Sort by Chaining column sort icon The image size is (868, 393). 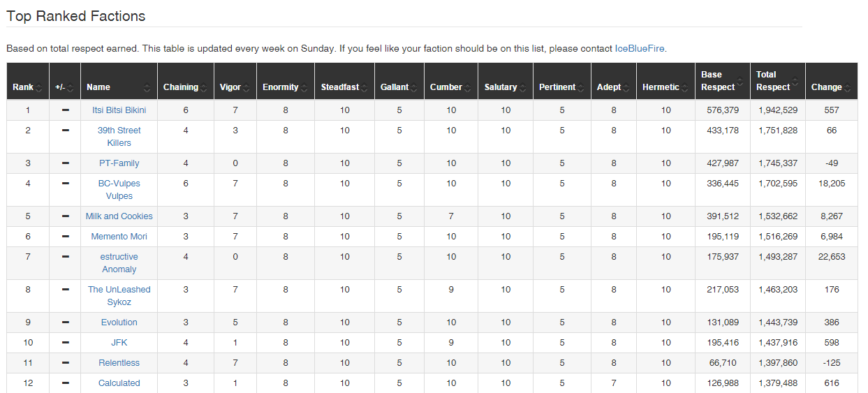click(x=204, y=88)
